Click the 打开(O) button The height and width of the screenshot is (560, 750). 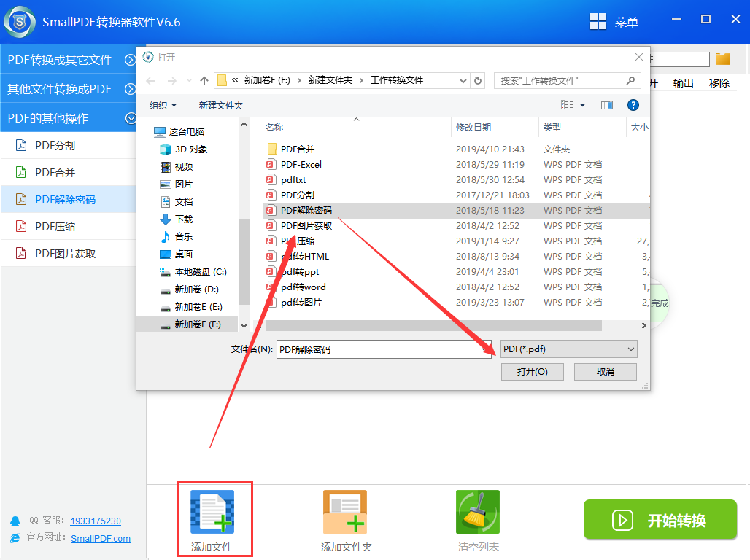pos(533,372)
